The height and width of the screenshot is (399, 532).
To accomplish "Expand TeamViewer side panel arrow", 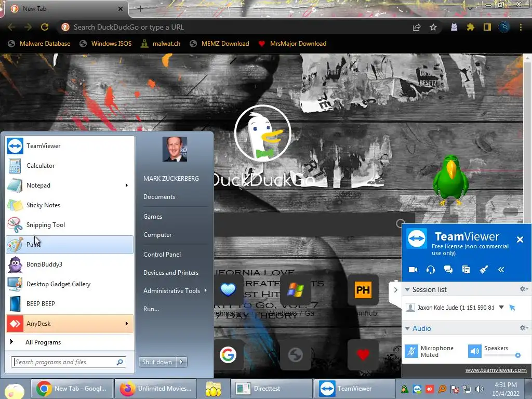I will [x=395, y=290].
